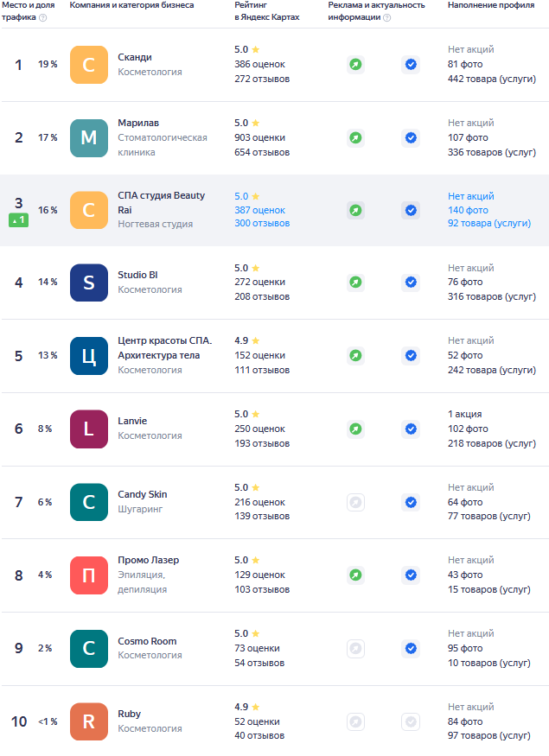This screenshot has width=549, height=756.
Task: Click the 'Рейтинг в Яндекс Картах' column header
Action: coord(267,11)
